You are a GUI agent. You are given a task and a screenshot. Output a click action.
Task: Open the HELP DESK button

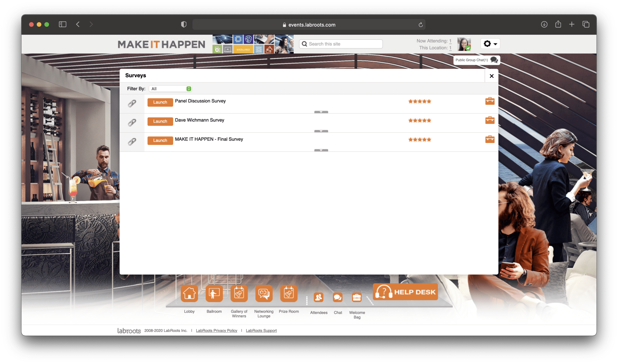coord(405,292)
